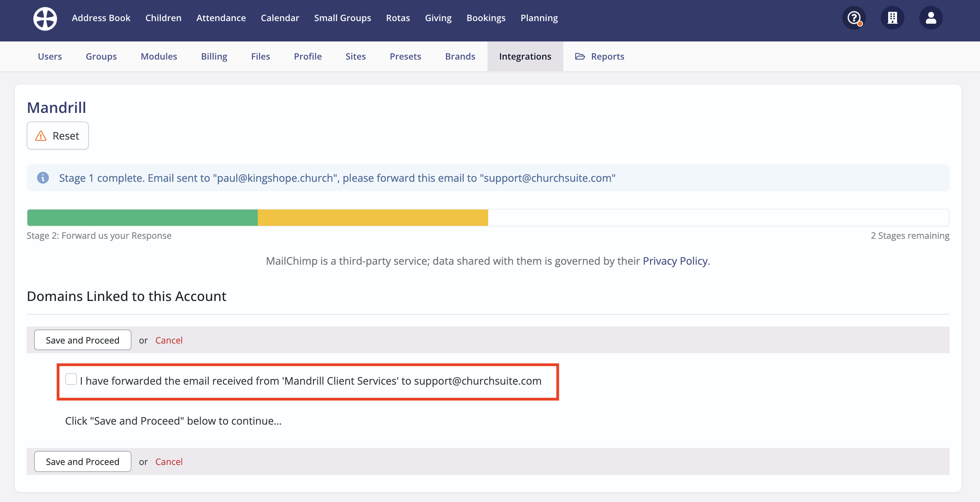This screenshot has height=502, width=980.
Task: Switch to the Brands tab
Action: (x=460, y=56)
